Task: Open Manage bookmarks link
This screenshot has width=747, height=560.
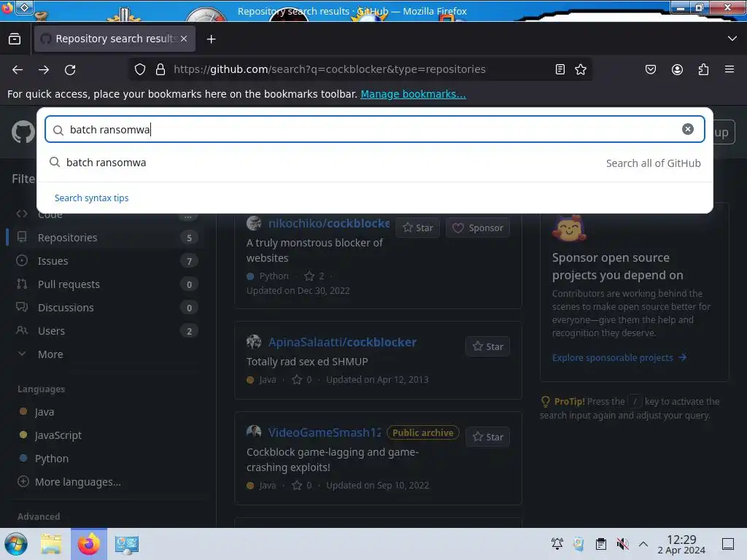Action: pos(413,94)
